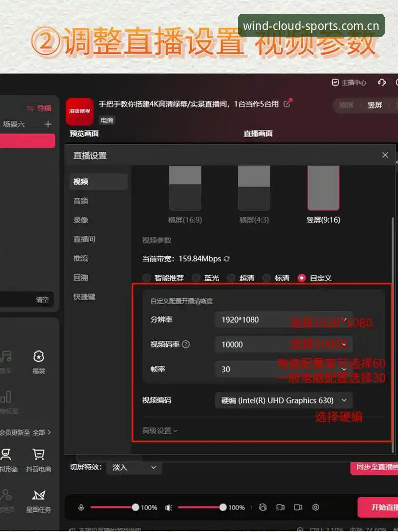Select the 场景六 scene tab
Screen dimensions: 398x532
coord(14,124)
